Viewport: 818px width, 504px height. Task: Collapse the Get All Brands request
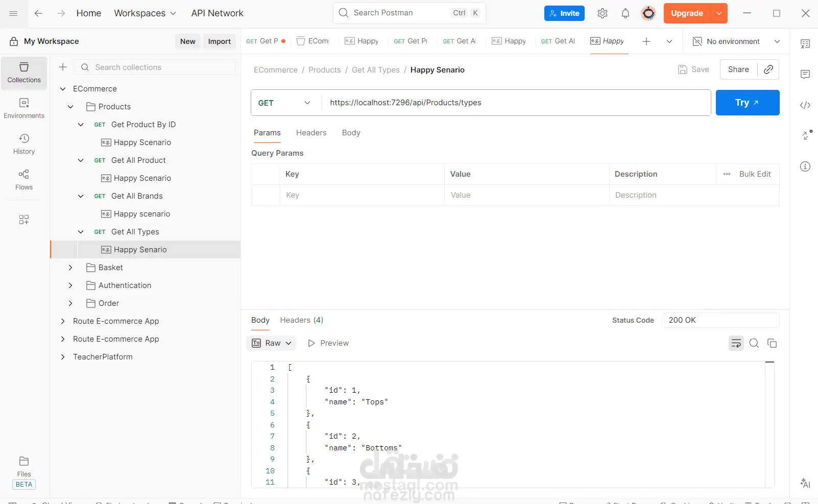tap(81, 196)
